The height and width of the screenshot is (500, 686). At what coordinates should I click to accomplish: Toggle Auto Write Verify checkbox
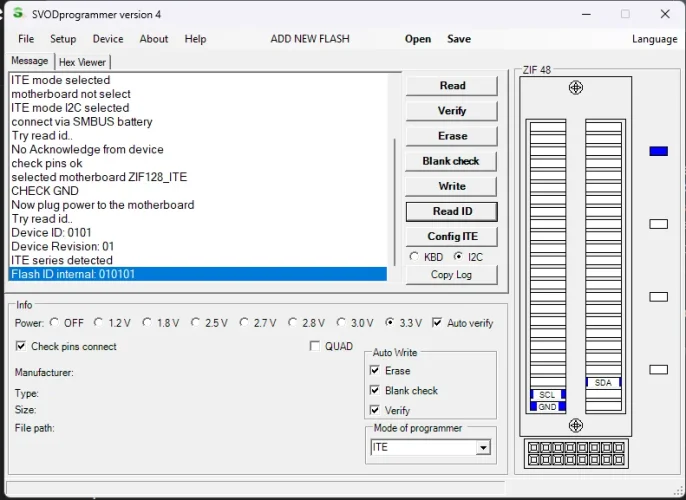[374, 410]
